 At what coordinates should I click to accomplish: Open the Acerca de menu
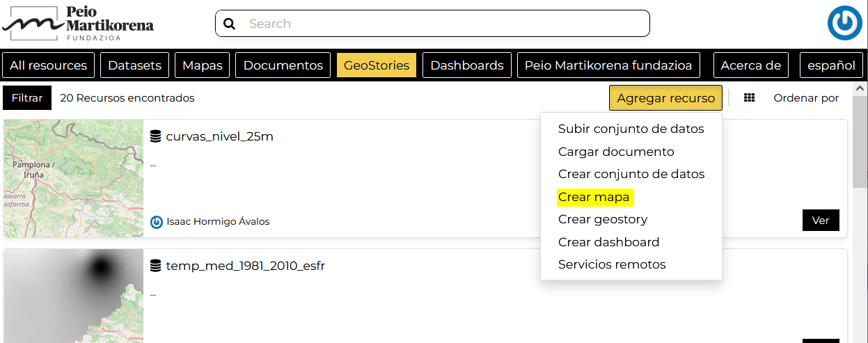click(x=751, y=65)
